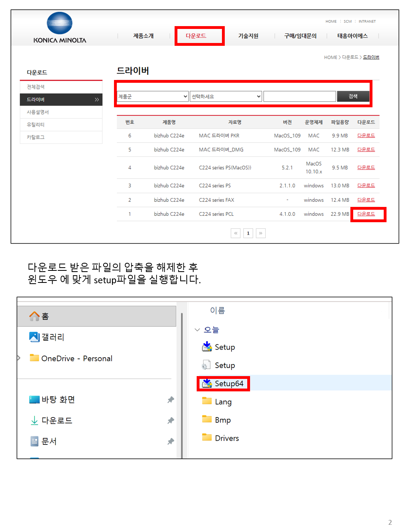Screen dimensions: 411x532
Task: Open the Bmp folder
Action: click(x=222, y=420)
